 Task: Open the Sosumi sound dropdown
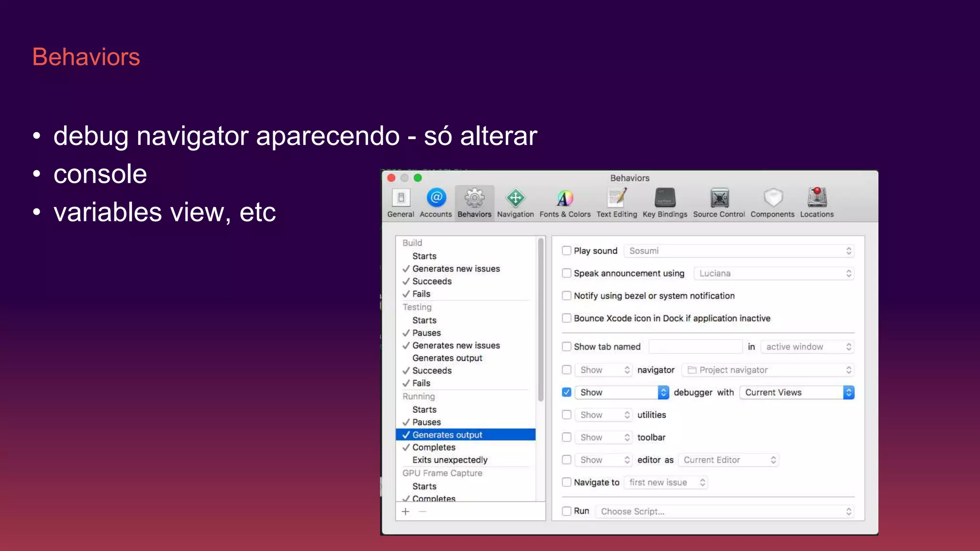(739, 251)
